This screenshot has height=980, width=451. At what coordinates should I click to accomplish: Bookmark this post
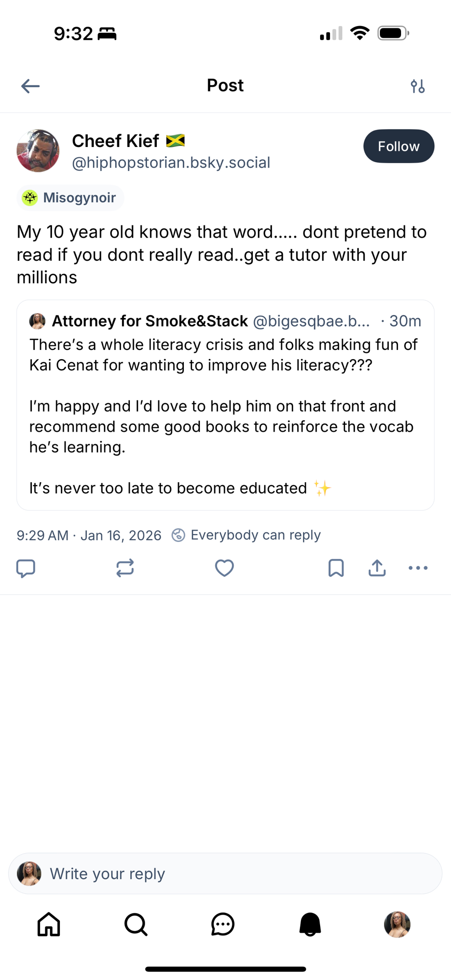point(336,568)
